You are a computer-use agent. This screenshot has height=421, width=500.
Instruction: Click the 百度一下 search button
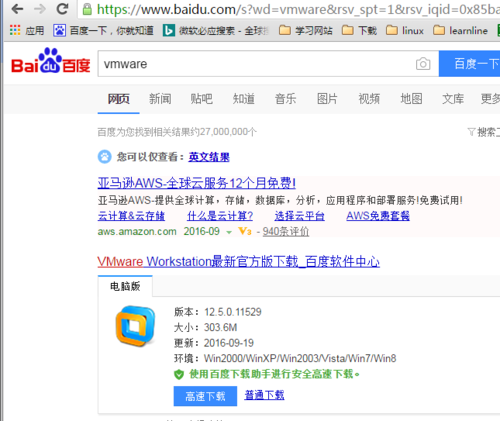click(470, 64)
